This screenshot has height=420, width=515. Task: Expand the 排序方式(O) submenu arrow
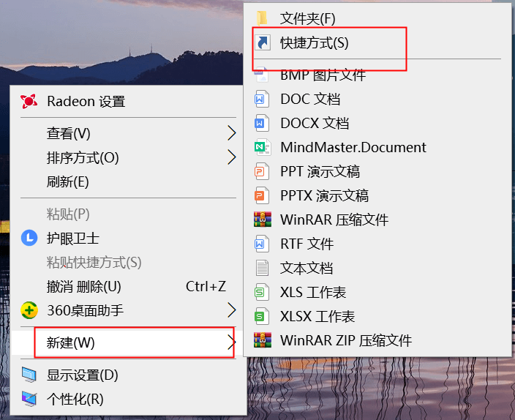[x=232, y=157]
